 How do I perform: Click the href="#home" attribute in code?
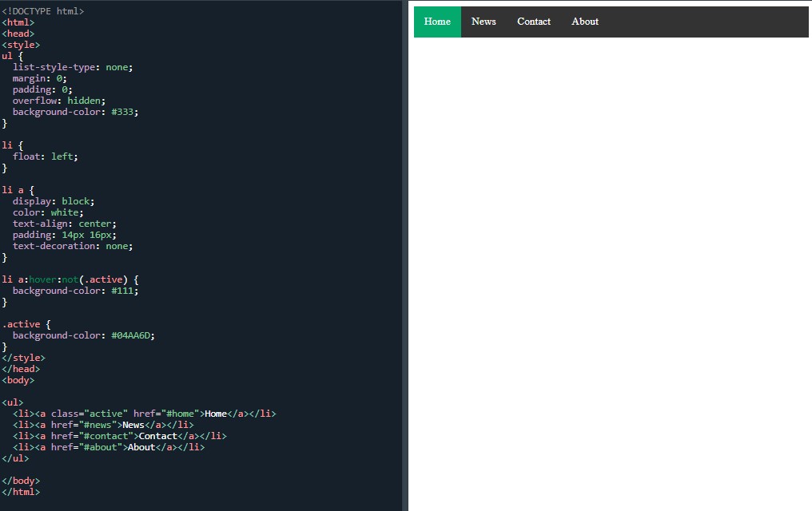[165, 414]
